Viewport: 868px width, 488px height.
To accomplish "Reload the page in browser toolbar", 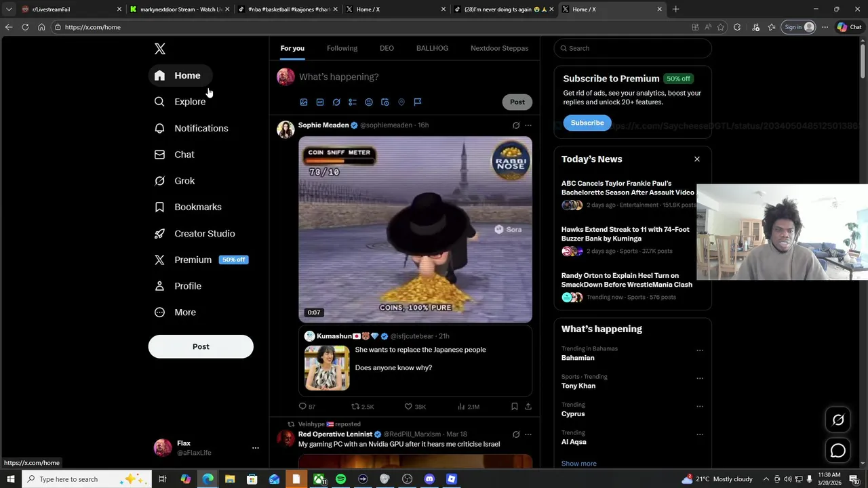I will pyautogui.click(x=25, y=27).
